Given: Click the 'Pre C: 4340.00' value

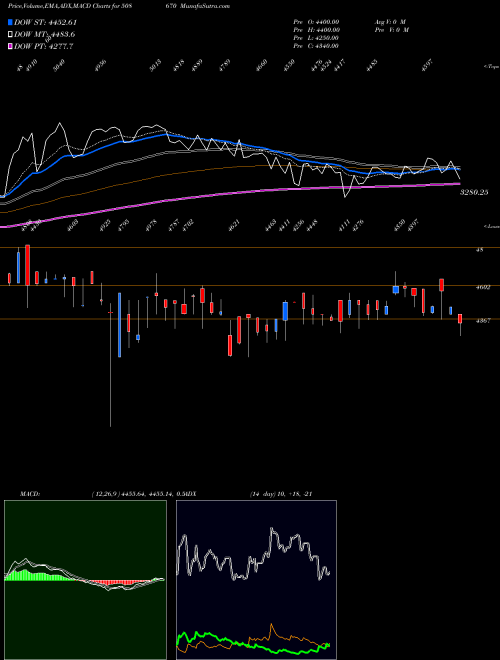Looking at the screenshot, I should 316,46.
